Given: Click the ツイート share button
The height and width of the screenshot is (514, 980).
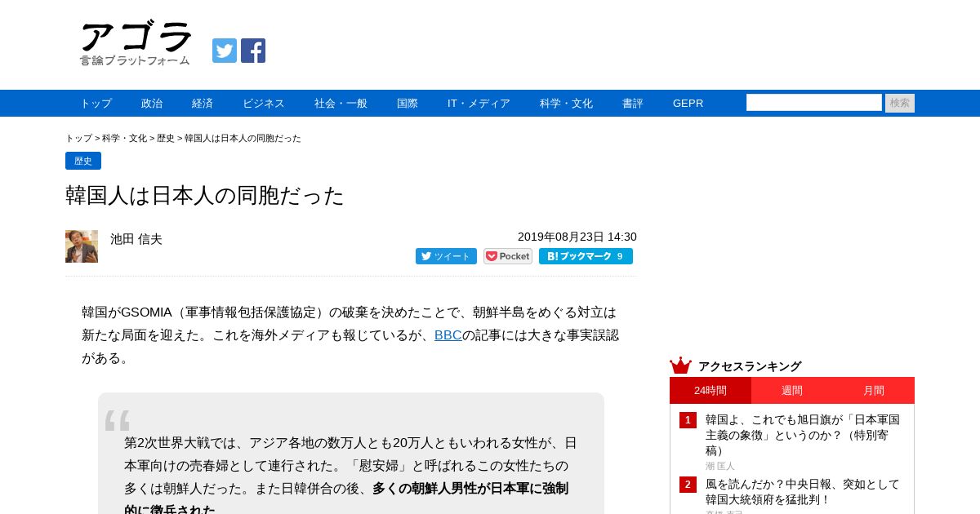Looking at the screenshot, I should [446, 256].
